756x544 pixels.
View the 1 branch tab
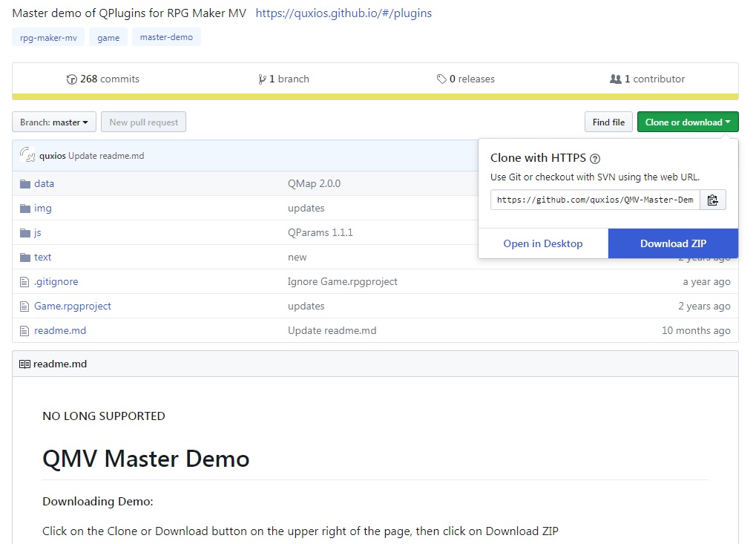pyautogui.click(x=284, y=79)
